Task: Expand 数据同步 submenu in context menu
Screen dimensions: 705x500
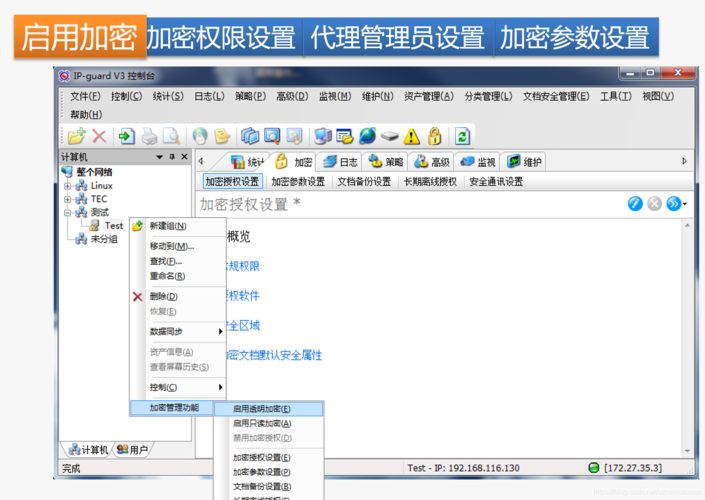Action: coord(220,331)
